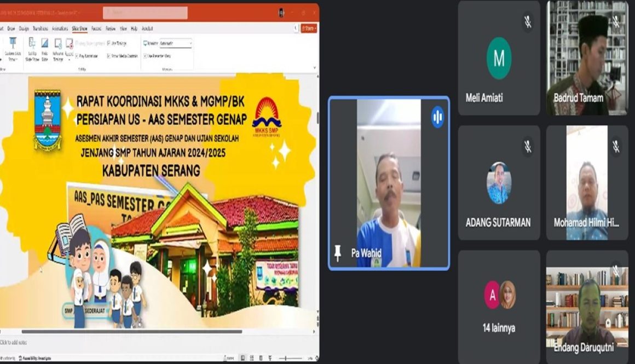Toggle the Notes button in status bar
The height and width of the screenshot is (364, 635).
[x=229, y=358]
